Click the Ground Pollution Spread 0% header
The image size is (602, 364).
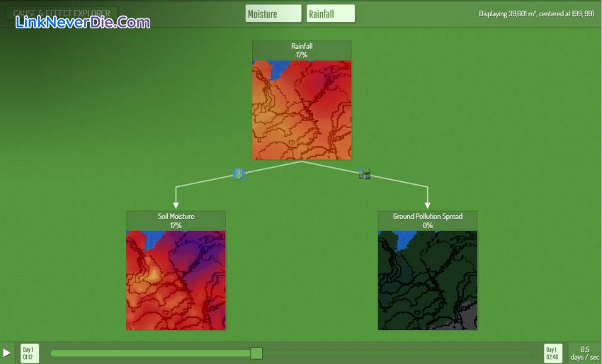[x=428, y=221]
